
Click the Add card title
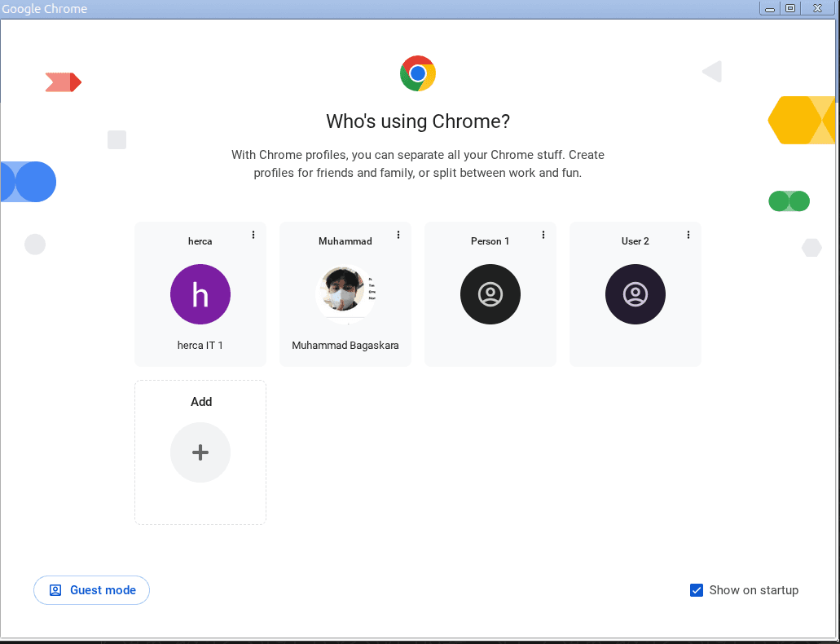click(201, 402)
